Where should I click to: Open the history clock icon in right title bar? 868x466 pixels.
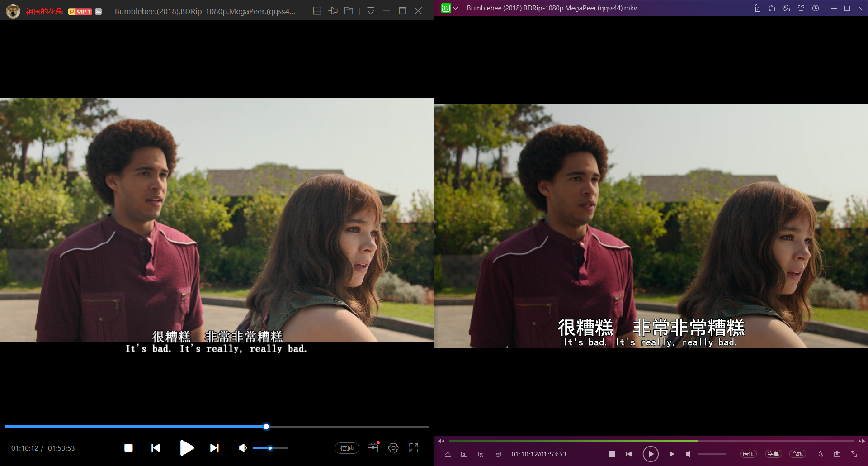(x=816, y=8)
